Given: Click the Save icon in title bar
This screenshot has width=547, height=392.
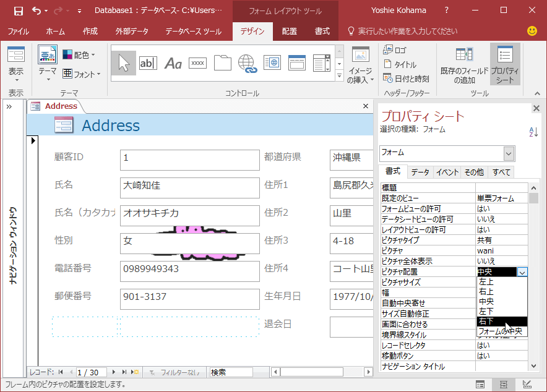Looking at the screenshot, I should click(x=18, y=11).
